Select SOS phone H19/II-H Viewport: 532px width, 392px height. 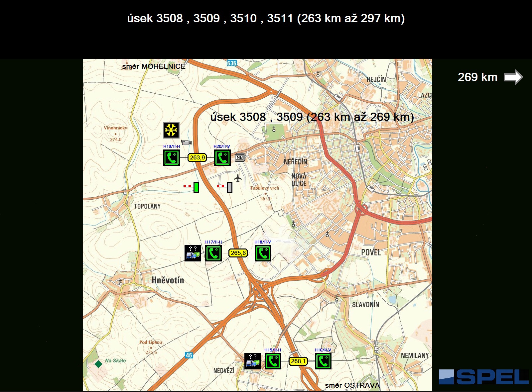click(172, 158)
